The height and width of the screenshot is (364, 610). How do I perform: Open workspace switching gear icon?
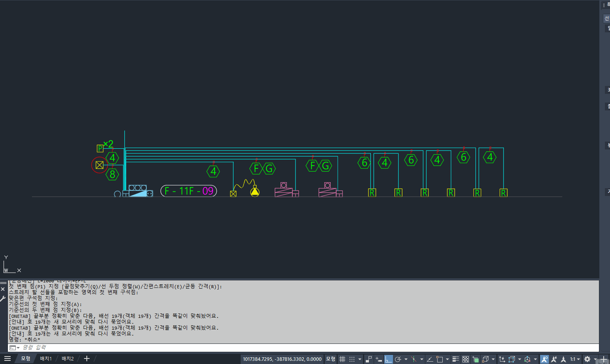click(x=587, y=359)
